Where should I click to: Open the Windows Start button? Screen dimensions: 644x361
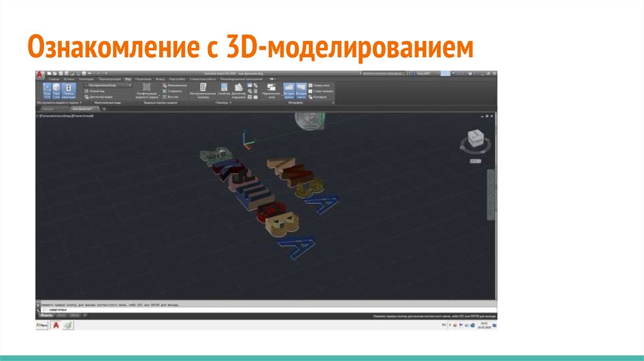[42, 325]
